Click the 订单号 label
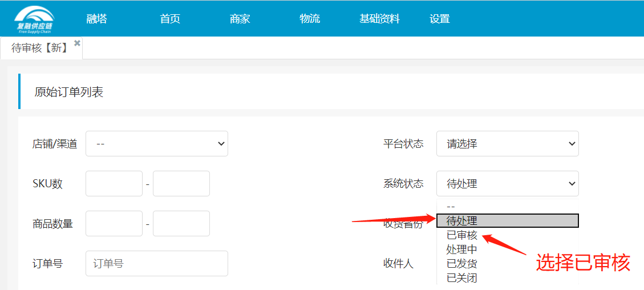 click(47, 264)
